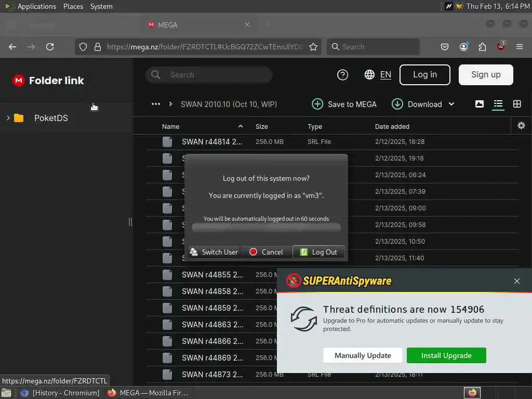The image size is (532, 399).
Task: Select the SWAN r44859 file row
Action: point(212,308)
